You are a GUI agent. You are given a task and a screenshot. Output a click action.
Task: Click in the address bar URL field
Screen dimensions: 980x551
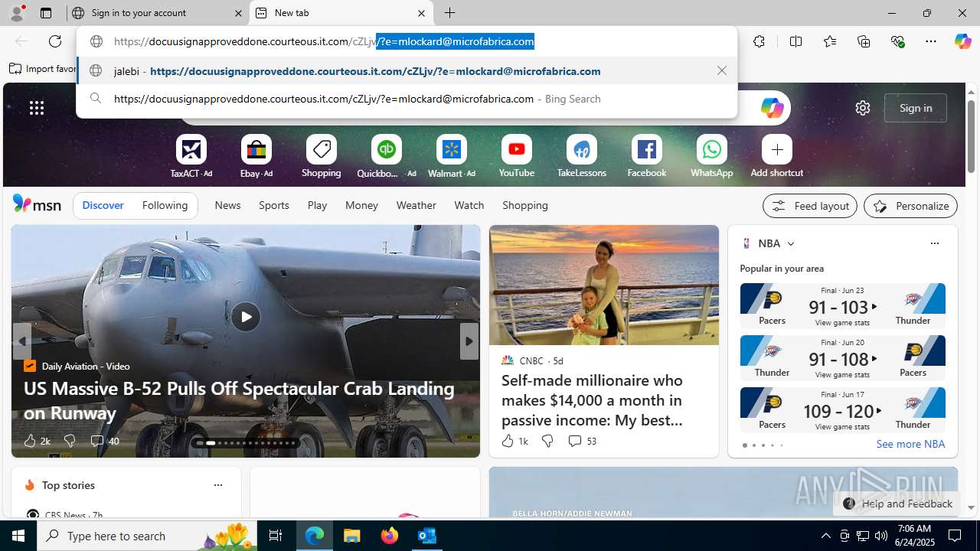(x=407, y=41)
